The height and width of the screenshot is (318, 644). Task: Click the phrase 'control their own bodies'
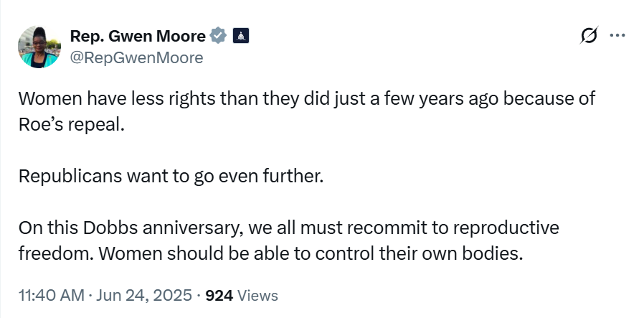(x=418, y=254)
